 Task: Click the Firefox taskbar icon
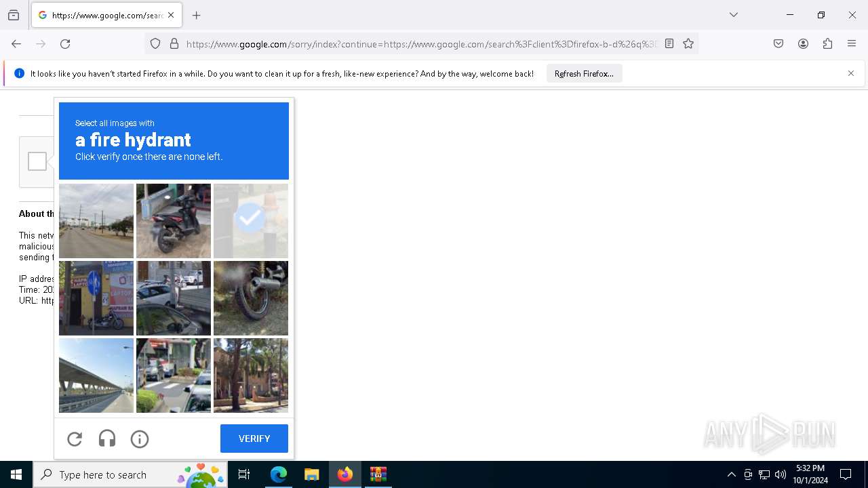tap(345, 474)
